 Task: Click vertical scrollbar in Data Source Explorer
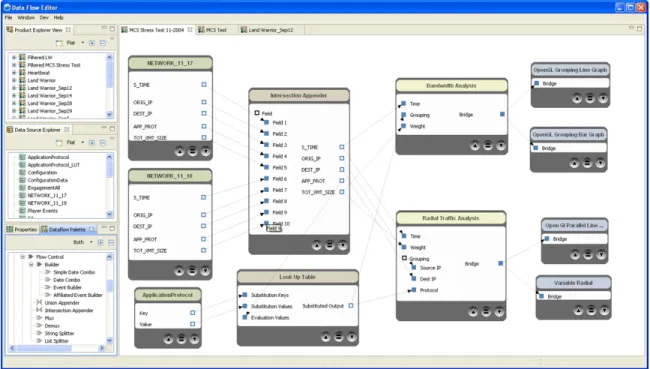coord(109,185)
